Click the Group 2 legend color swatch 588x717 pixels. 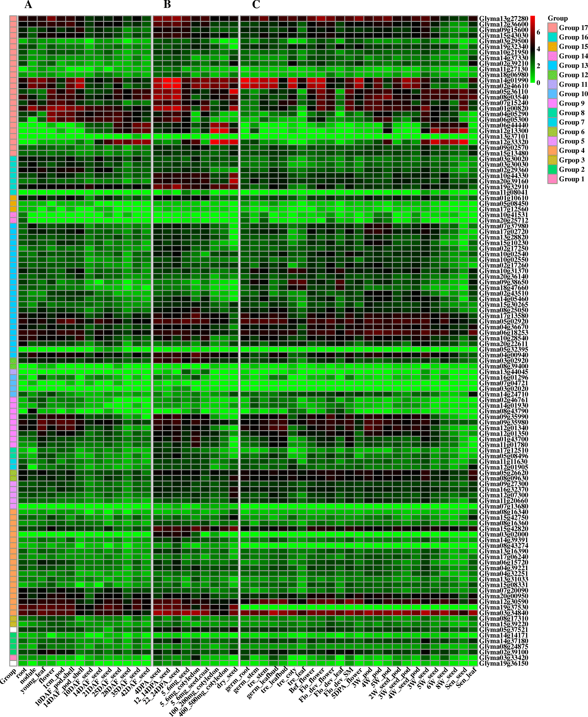click(x=552, y=169)
